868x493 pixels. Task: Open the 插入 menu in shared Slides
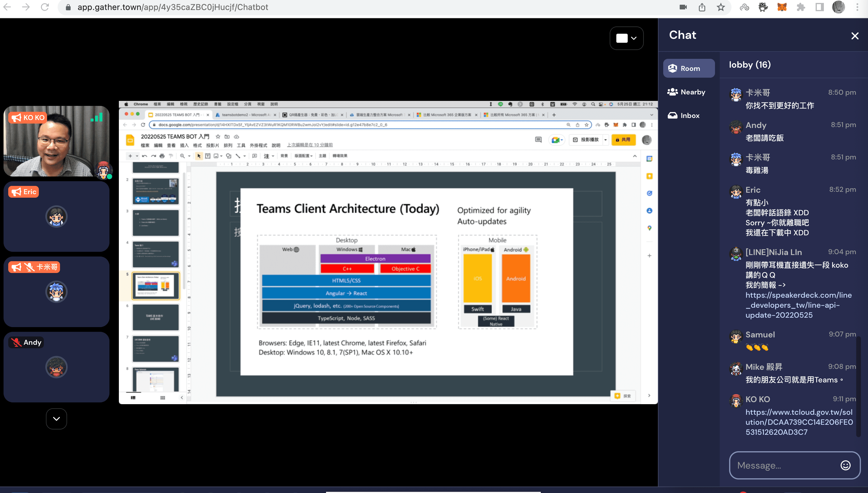click(x=184, y=145)
